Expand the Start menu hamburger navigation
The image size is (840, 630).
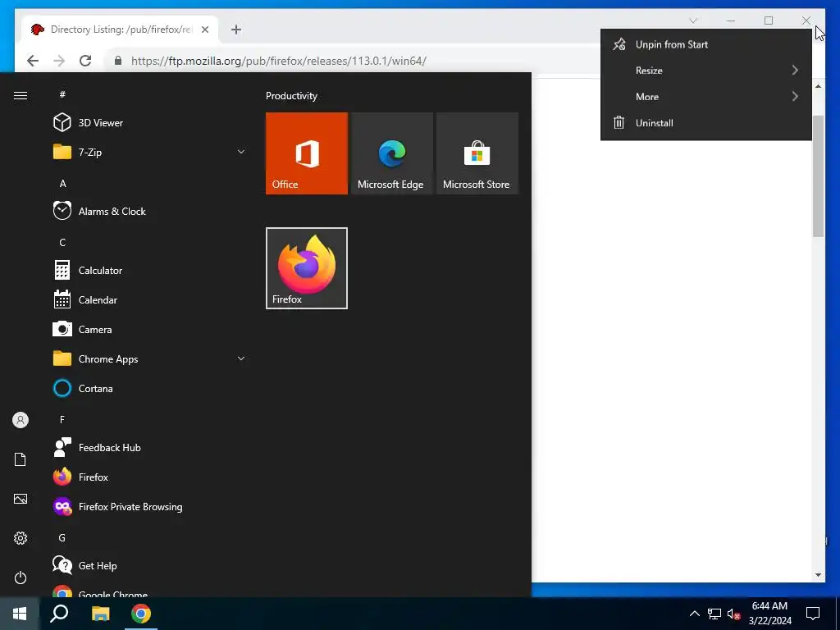21,95
